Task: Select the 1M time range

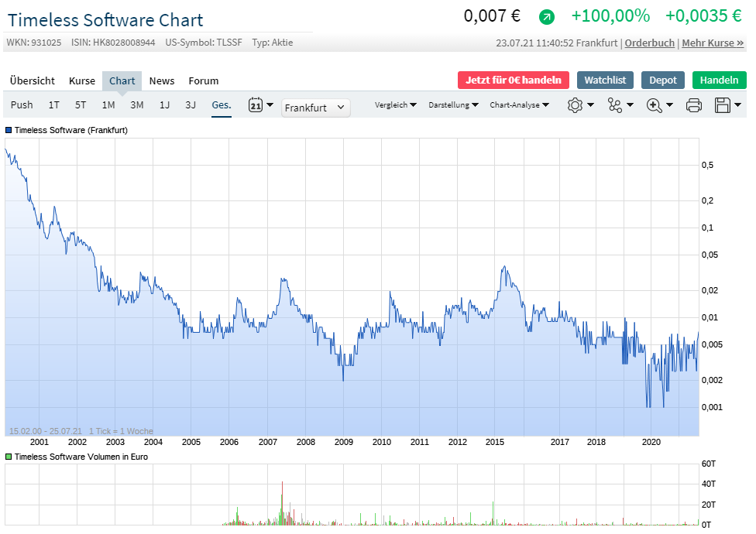Action: 108,105
